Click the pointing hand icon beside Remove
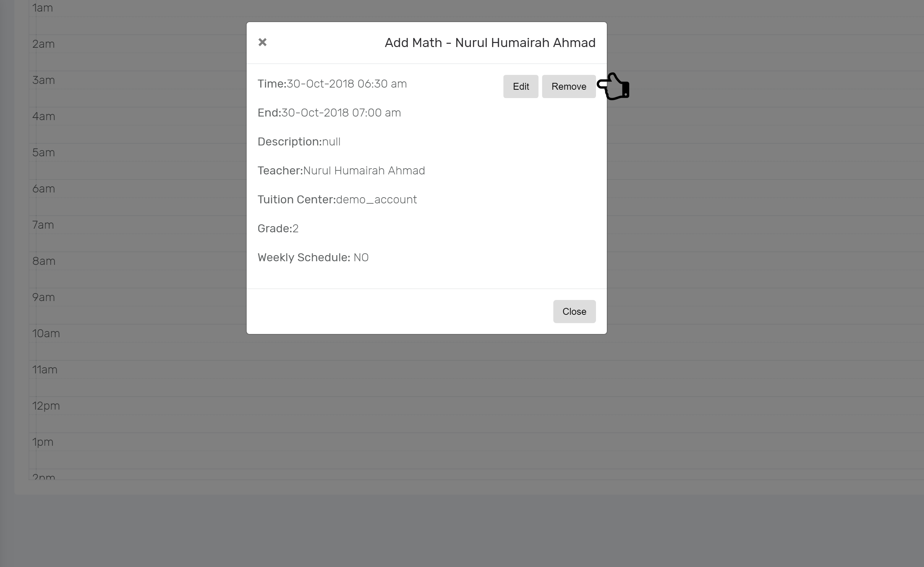Image resolution: width=924 pixels, height=567 pixels. click(613, 86)
